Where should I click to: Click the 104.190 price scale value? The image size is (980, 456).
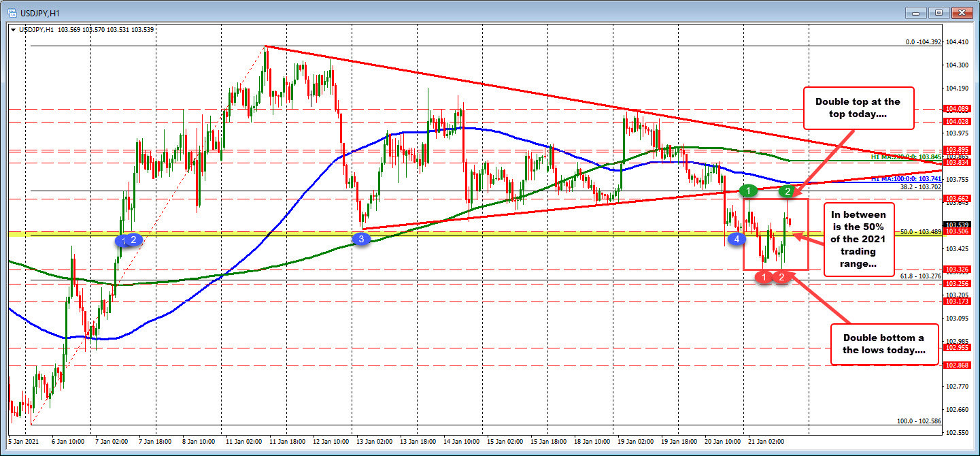tap(958, 88)
